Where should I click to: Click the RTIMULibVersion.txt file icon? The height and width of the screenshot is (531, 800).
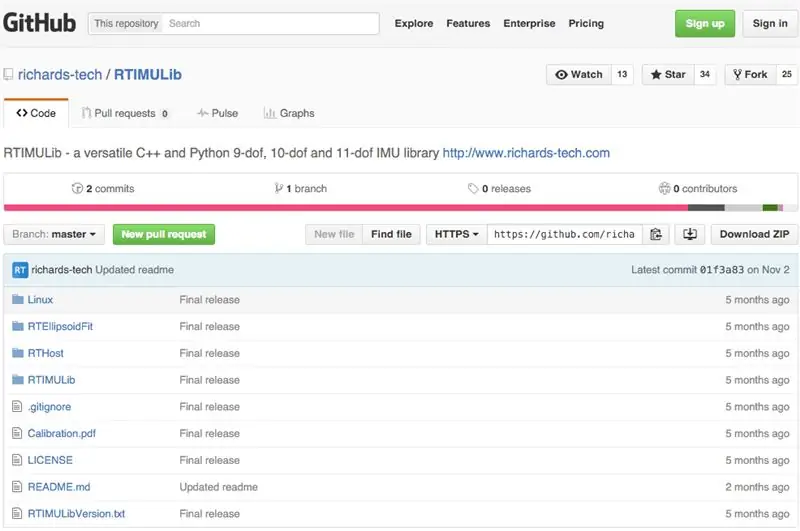pyautogui.click(x=17, y=513)
